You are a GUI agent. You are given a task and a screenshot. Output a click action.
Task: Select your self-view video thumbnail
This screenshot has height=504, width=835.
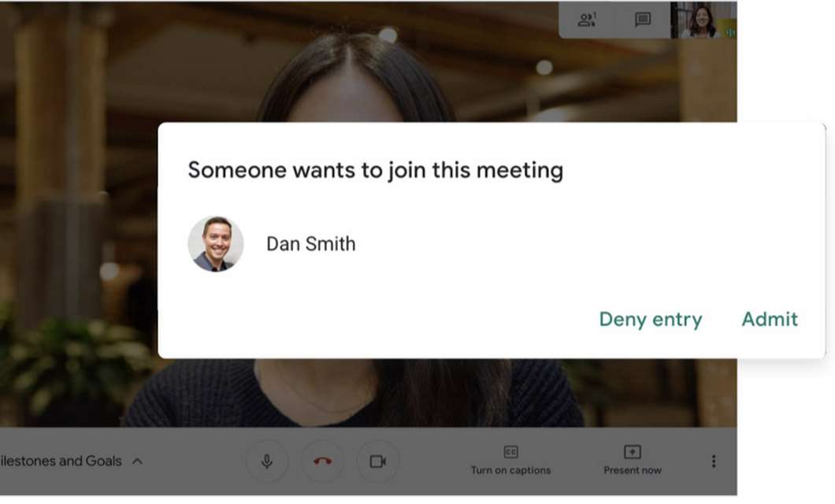[x=703, y=20]
